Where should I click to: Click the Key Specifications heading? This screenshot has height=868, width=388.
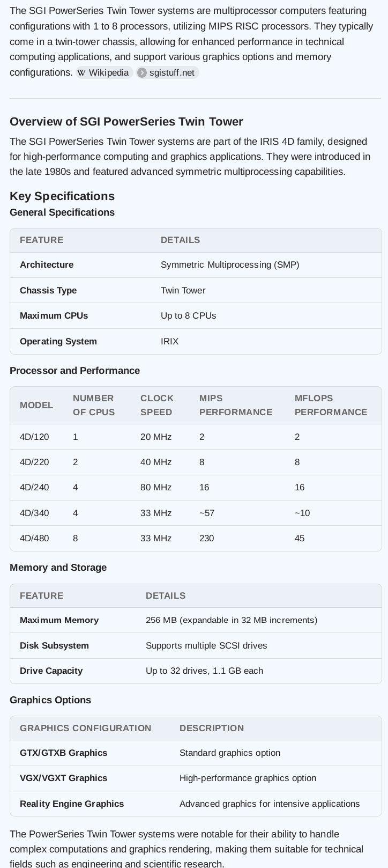pyautogui.click(x=62, y=196)
